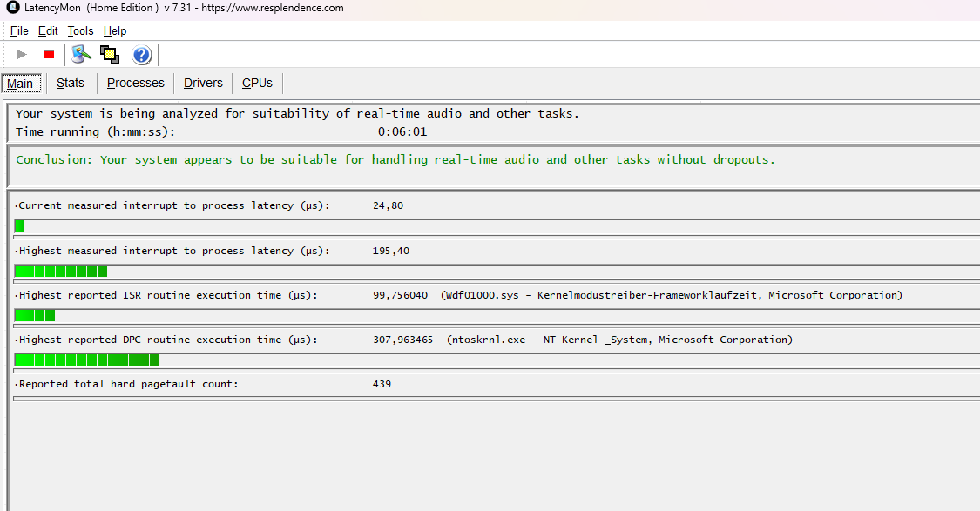Open the File menu
The image size is (980, 511).
19,30
